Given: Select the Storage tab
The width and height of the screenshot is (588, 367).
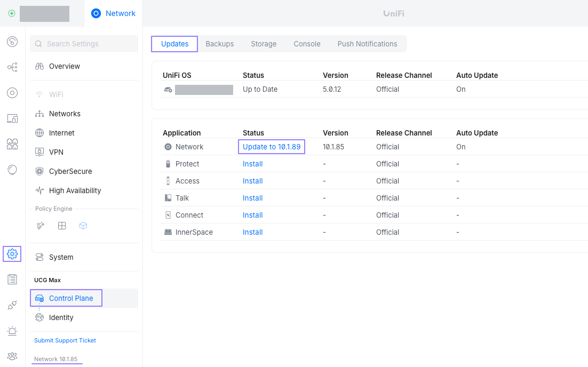Looking at the screenshot, I should pos(263,44).
